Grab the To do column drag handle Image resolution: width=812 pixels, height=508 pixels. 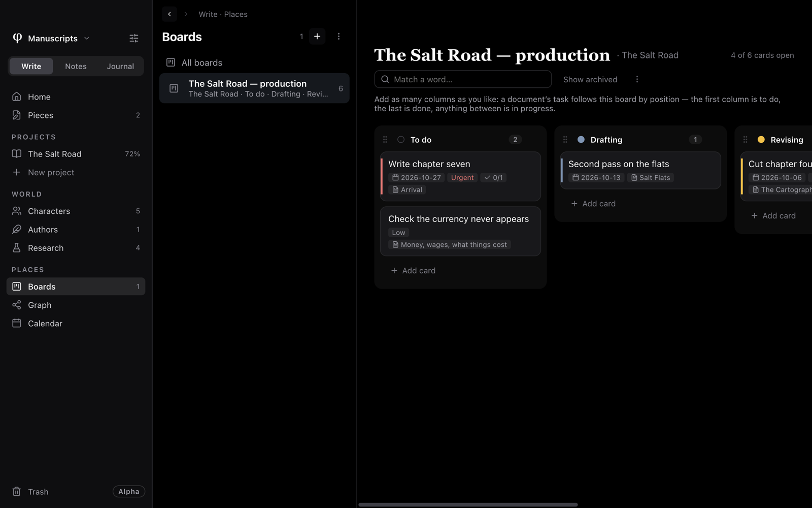385,140
